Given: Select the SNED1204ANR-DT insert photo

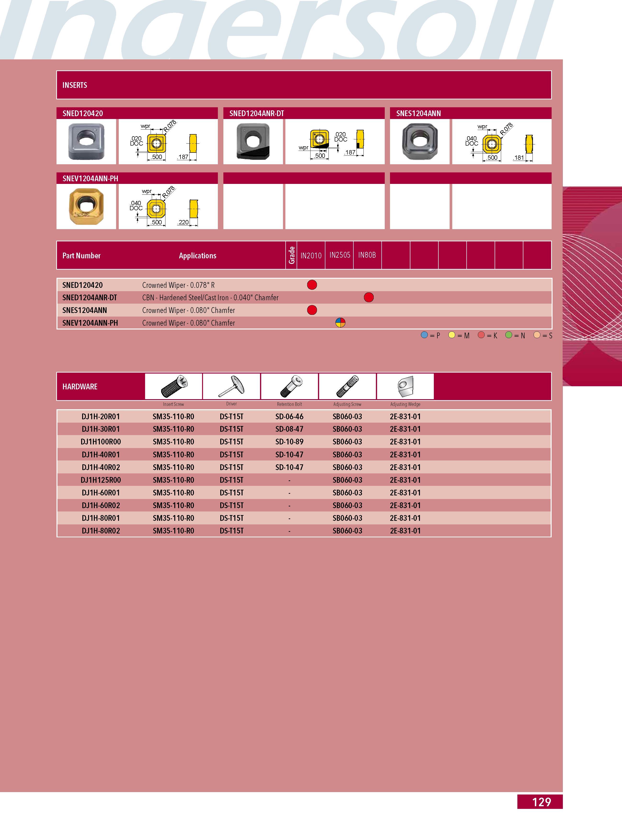Looking at the screenshot, I should coord(253,142).
